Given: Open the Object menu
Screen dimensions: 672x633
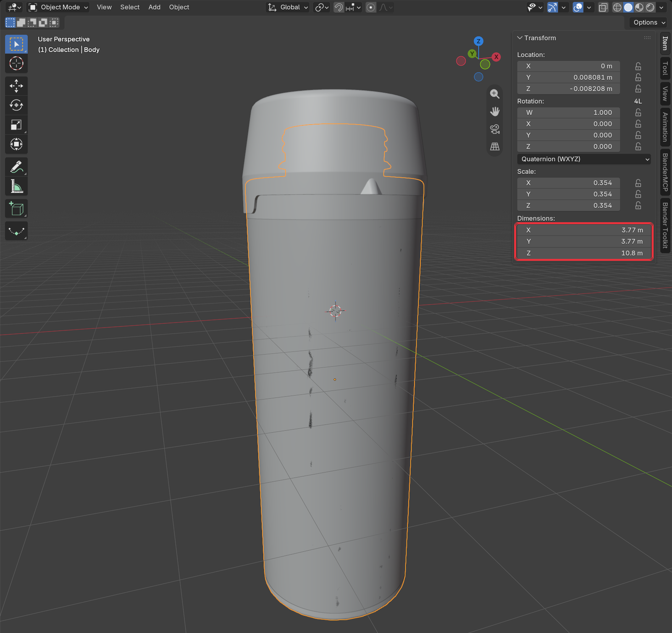Looking at the screenshot, I should point(179,7).
